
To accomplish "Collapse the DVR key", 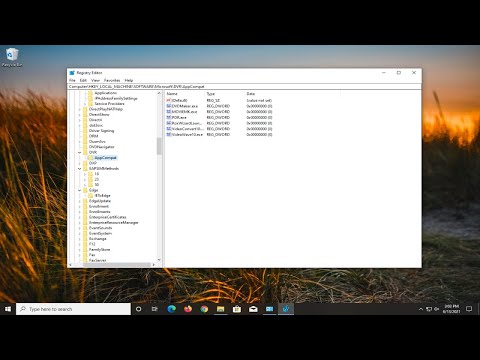I will click(80, 152).
